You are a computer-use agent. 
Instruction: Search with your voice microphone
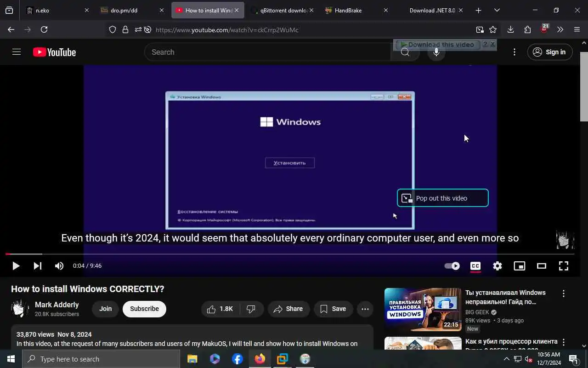tap(436, 52)
